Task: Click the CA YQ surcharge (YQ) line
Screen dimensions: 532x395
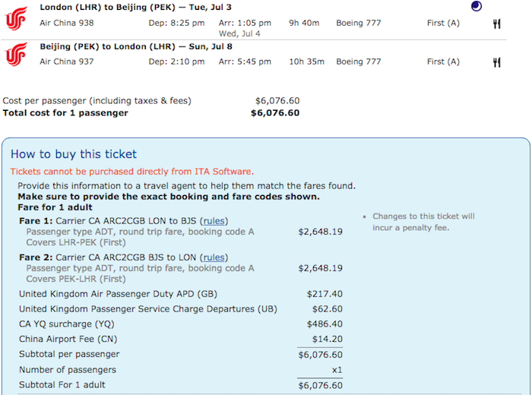Action: click(x=181, y=324)
